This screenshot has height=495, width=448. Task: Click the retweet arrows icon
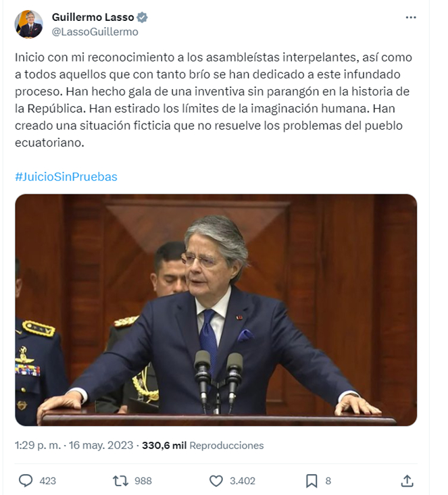[120, 481]
